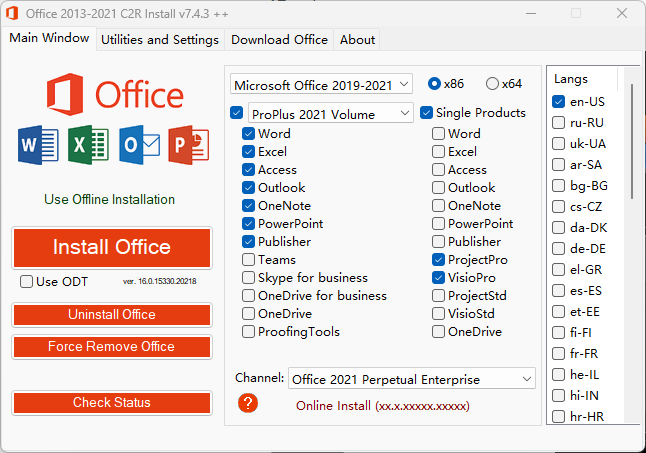646x453 pixels.
Task: Select the es-ES language checkbox
Action: coord(558,291)
